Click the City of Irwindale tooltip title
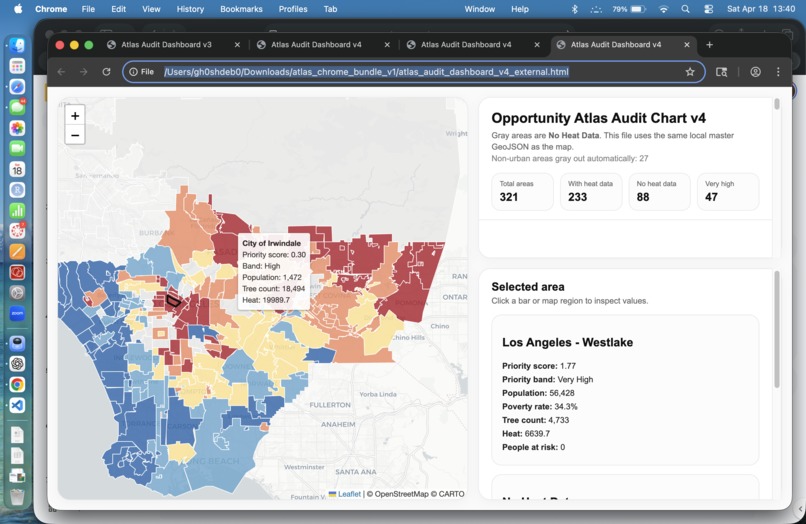Image resolution: width=806 pixels, height=524 pixels. [271, 243]
